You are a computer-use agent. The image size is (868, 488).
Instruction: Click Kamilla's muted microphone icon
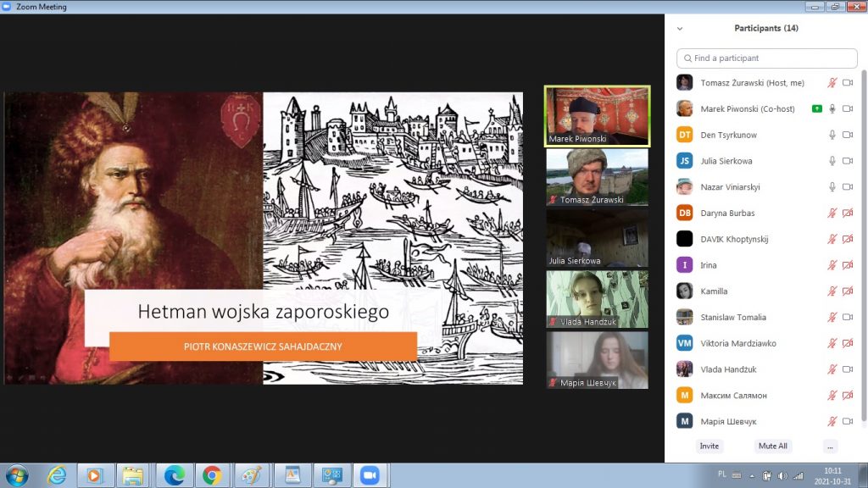pyautogui.click(x=832, y=291)
